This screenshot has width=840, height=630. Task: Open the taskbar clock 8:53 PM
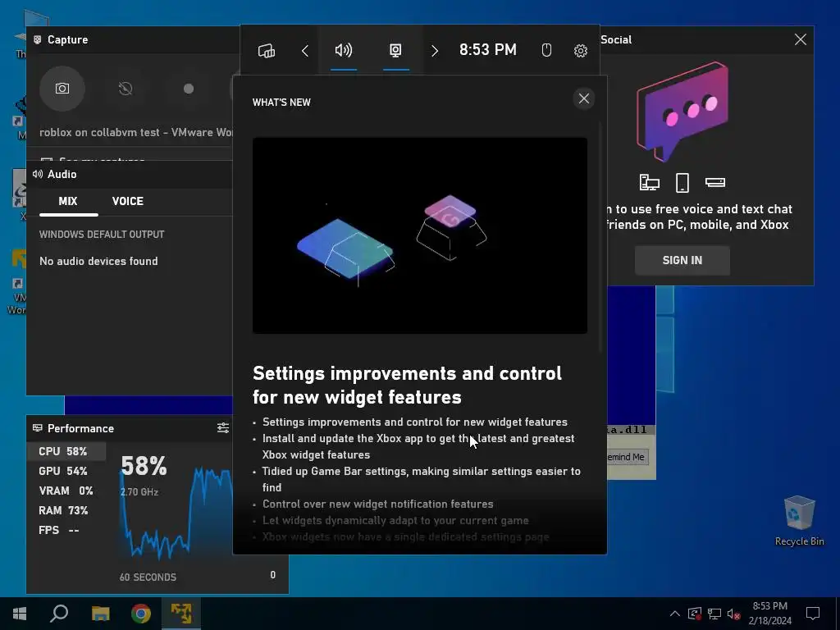point(769,614)
